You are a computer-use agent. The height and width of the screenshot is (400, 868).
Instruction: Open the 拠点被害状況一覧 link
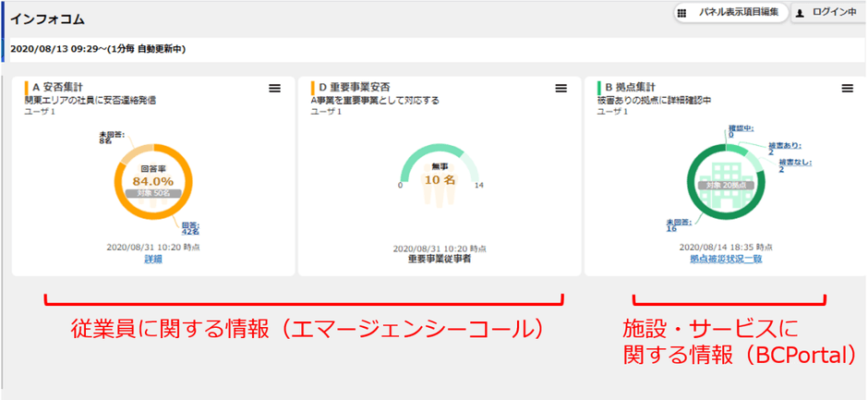point(725,260)
